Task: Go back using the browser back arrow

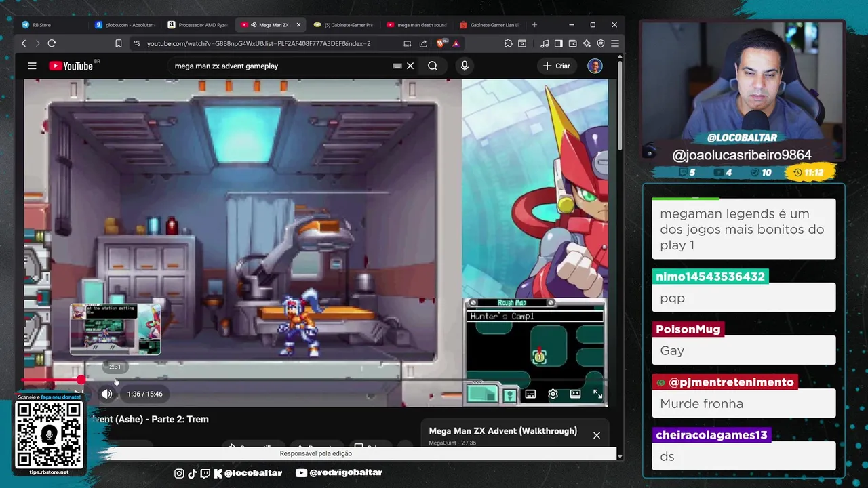Action: [24, 43]
